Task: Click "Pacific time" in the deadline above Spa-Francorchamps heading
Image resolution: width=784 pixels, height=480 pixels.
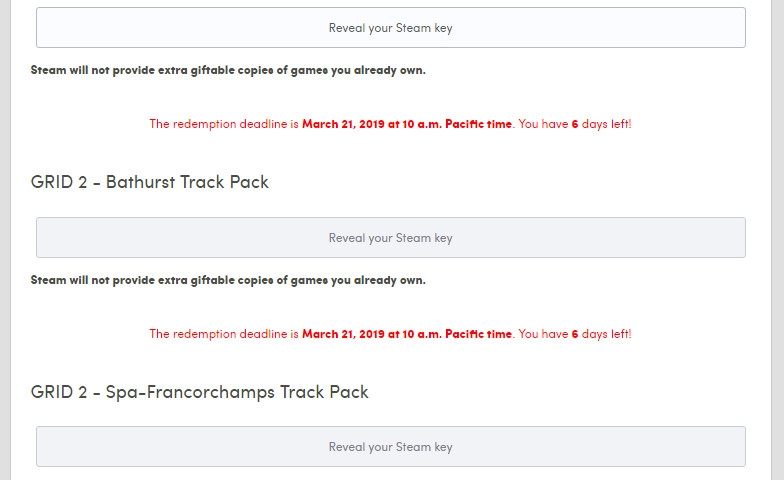Action: (x=478, y=334)
